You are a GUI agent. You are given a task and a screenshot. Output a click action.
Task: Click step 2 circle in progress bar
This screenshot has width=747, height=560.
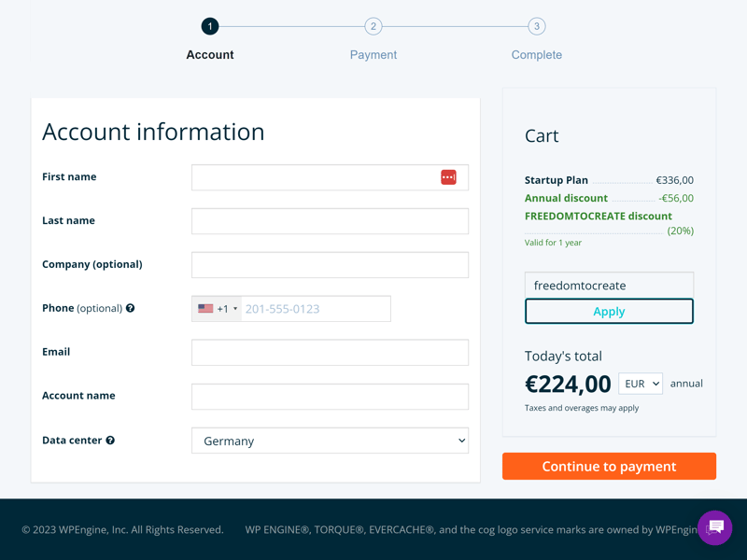(373, 26)
